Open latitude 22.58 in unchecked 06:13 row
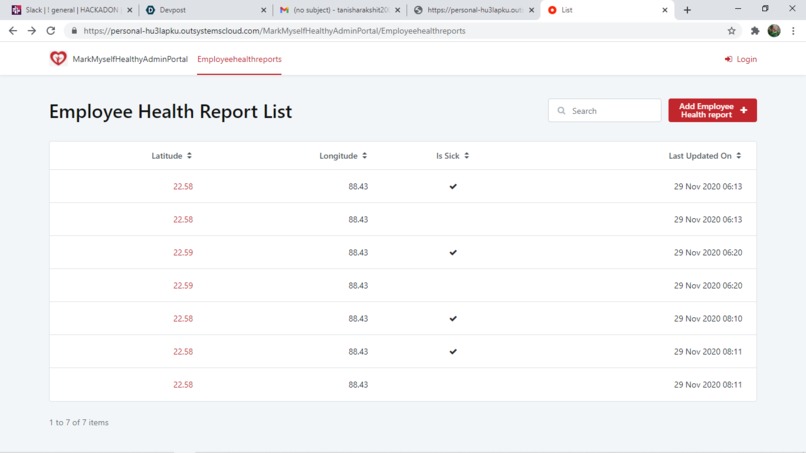 point(183,220)
